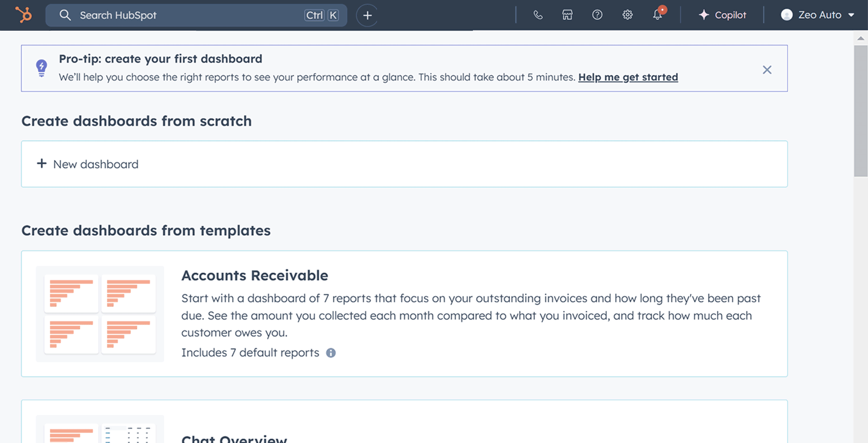Image resolution: width=868 pixels, height=443 pixels.
Task: Open the Marketplace storefront icon
Action: (567, 15)
